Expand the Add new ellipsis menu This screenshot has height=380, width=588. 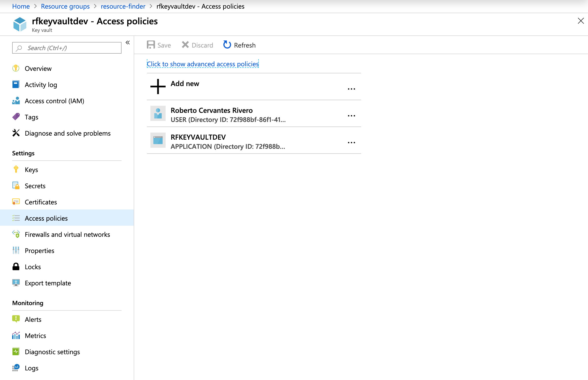pos(351,89)
